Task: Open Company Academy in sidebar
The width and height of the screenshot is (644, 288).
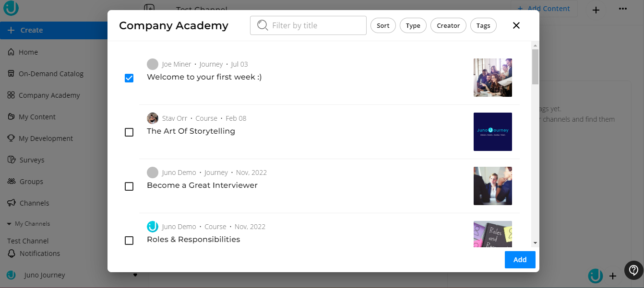Action: pyautogui.click(x=49, y=95)
